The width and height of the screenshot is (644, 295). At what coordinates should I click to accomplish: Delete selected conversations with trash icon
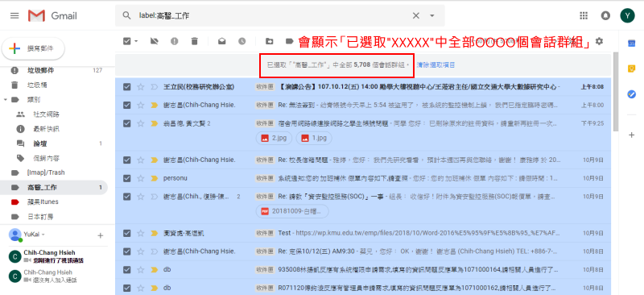click(195, 41)
